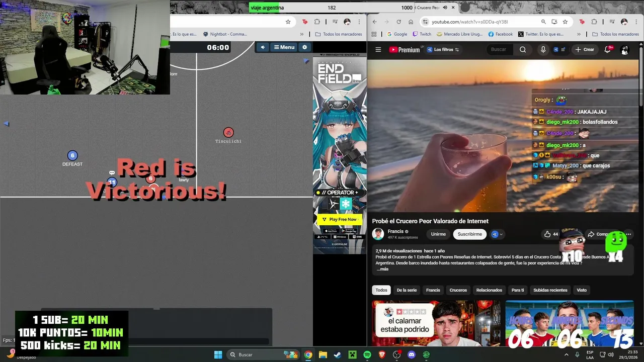This screenshot has width=644, height=362.
Task: Bookmark the YouTube page with the star
Action: click(565, 22)
